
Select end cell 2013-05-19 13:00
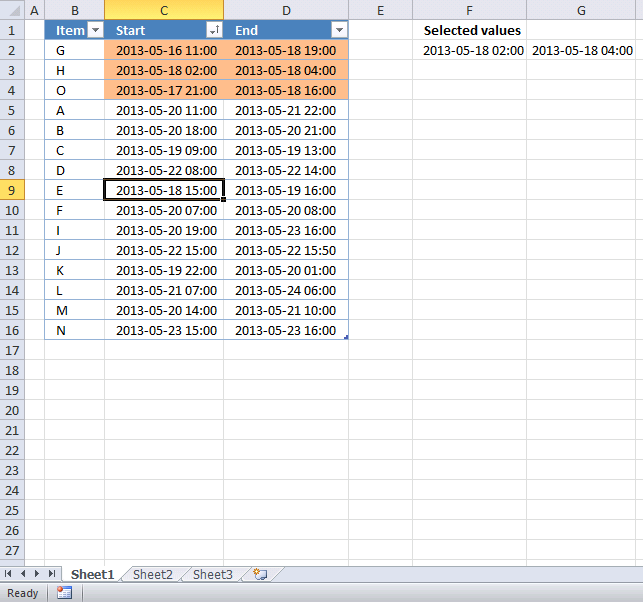[286, 150]
